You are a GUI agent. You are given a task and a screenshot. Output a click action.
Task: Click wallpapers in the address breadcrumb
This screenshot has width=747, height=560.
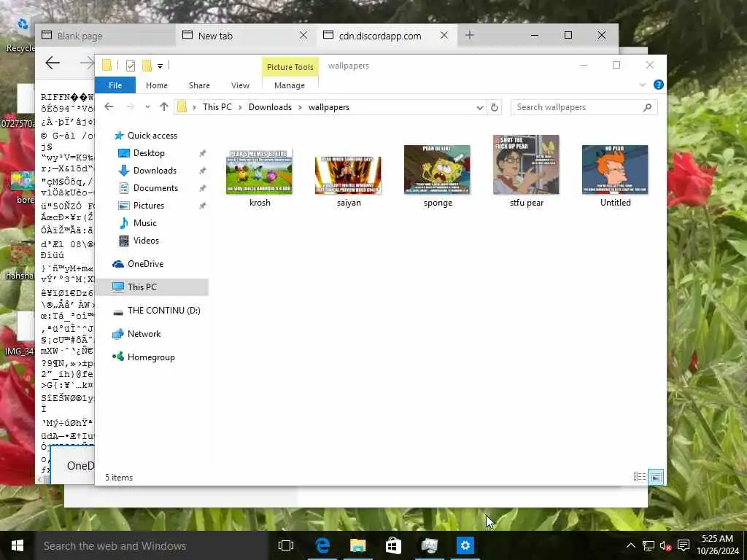[329, 107]
